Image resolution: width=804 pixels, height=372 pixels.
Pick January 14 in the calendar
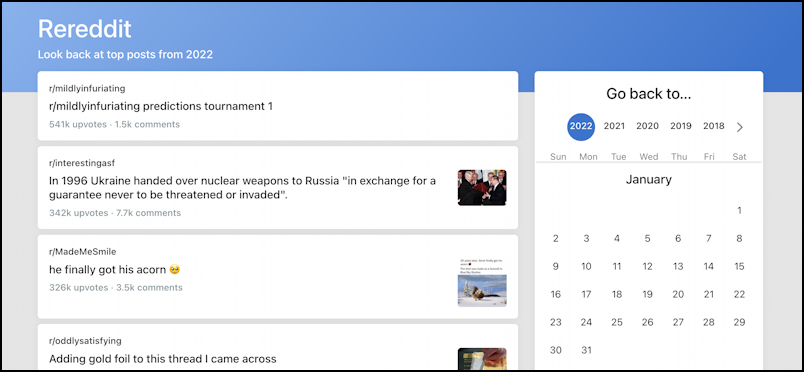709,266
